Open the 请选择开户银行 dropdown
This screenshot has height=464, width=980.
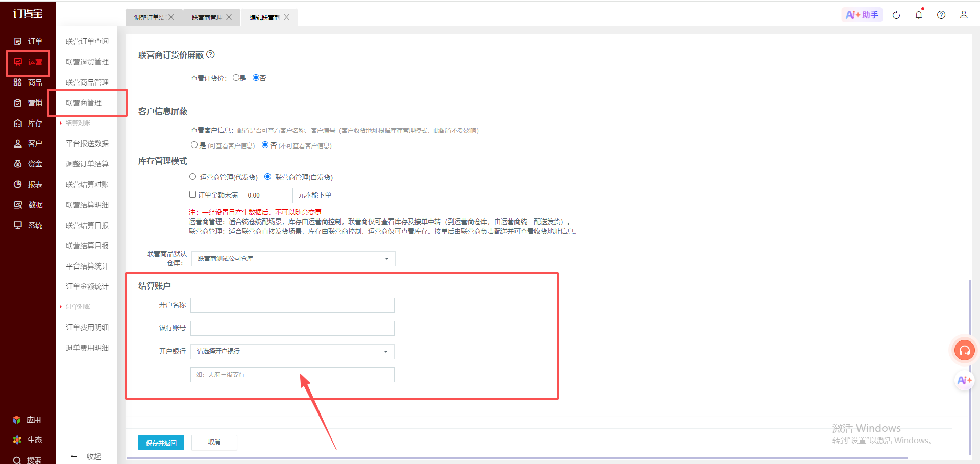tap(292, 352)
